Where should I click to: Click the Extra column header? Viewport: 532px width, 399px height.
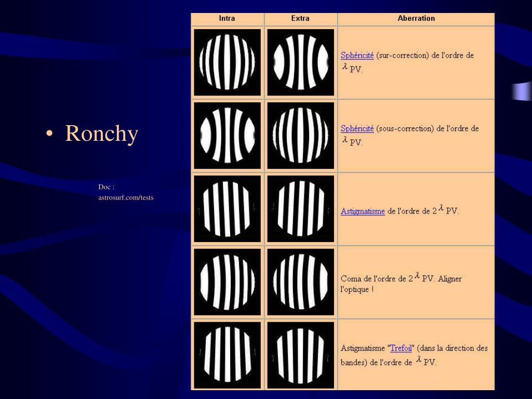tap(300, 19)
